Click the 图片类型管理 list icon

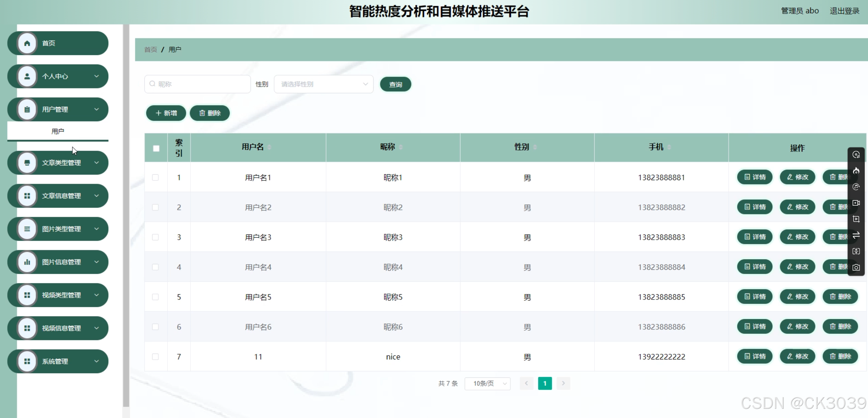coord(27,229)
